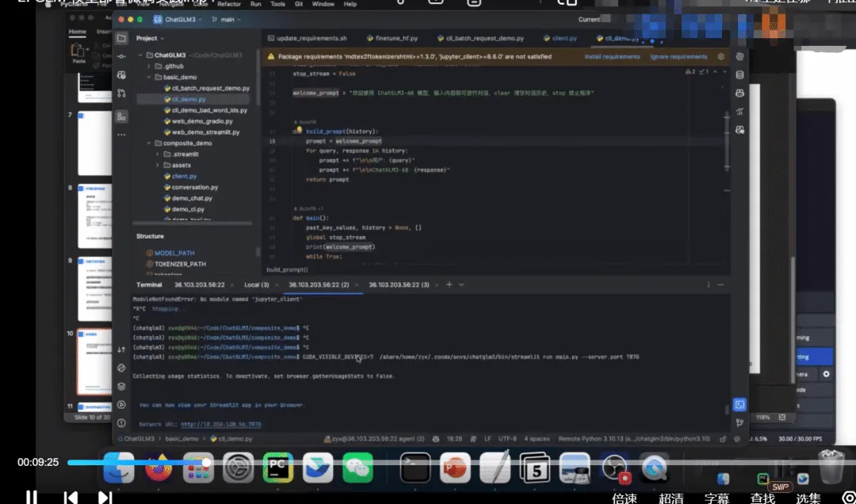Open the Database tool window icon

click(x=739, y=74)
